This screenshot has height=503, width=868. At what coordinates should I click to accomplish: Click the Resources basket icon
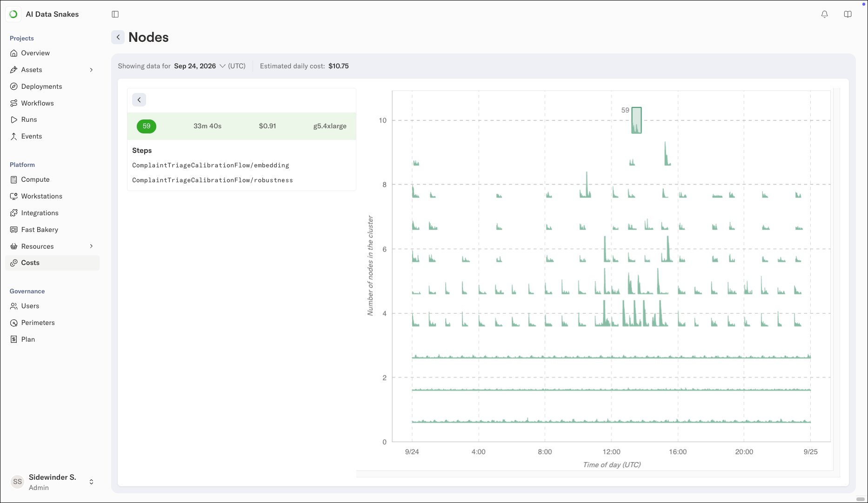pyautogui.click(x=14, y=246)
